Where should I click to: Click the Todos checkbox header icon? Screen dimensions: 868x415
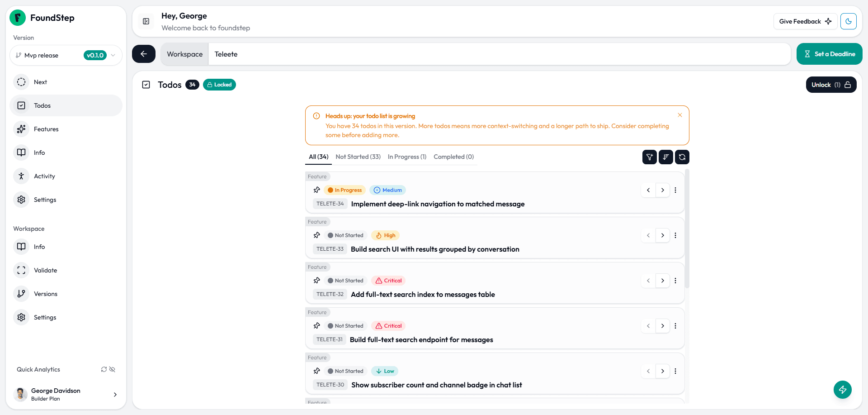coord(146,85)
